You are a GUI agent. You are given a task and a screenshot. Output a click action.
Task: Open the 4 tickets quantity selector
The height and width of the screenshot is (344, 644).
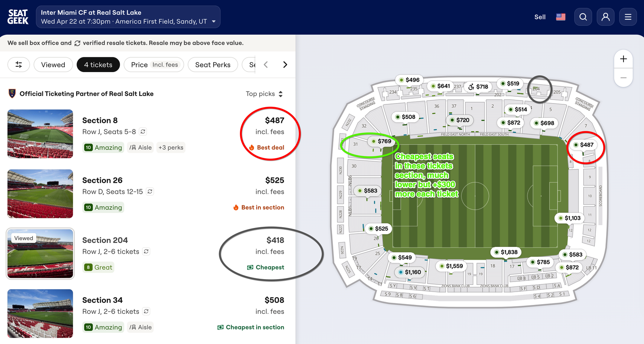(98, 64)
